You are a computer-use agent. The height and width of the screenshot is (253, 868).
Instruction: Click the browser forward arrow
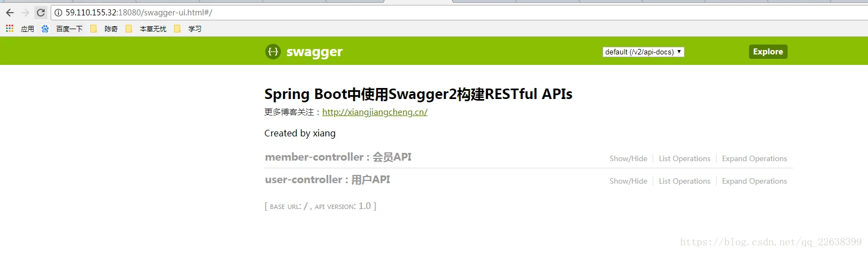(25, 12)
